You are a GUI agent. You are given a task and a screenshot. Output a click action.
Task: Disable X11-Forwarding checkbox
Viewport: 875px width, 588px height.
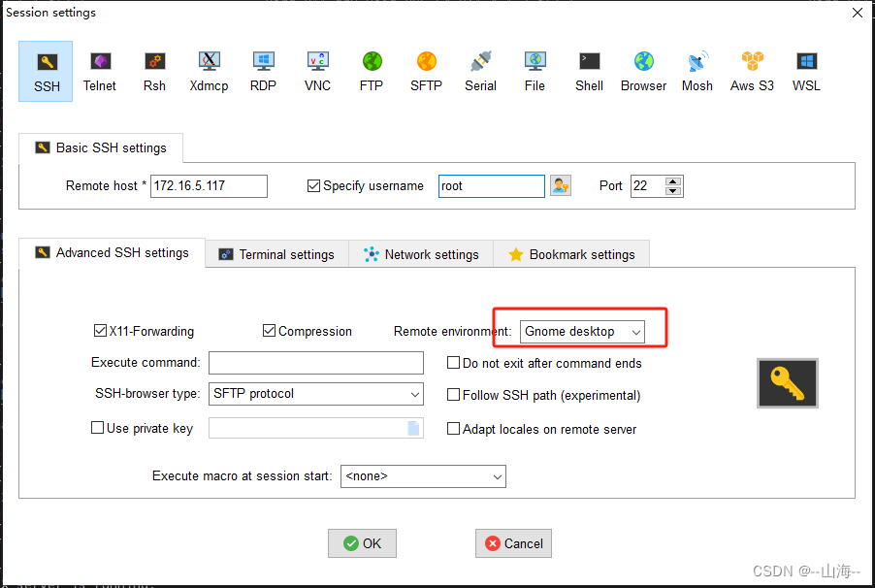[101, 331]
